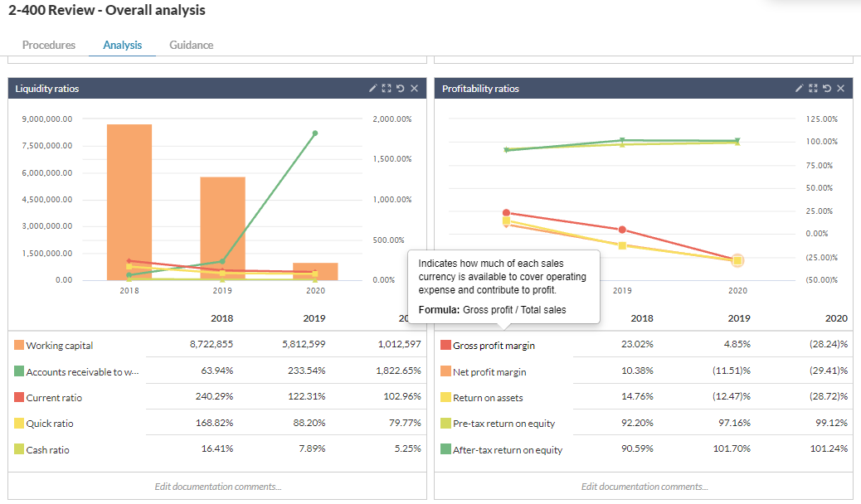Click the highlighted 2020 data point on Profitability chart

[737, 260]
